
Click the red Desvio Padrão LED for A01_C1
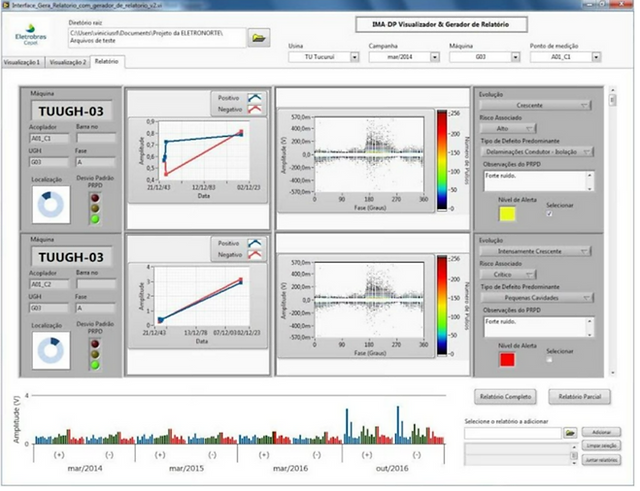pos(95,198)
